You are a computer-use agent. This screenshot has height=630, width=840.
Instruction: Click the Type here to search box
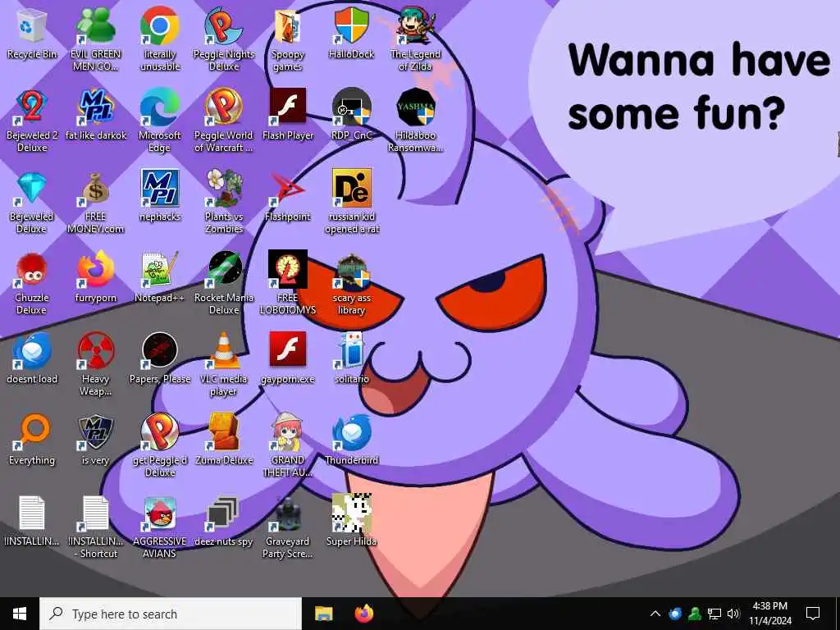pyautogui.click(x=171, y=614)
